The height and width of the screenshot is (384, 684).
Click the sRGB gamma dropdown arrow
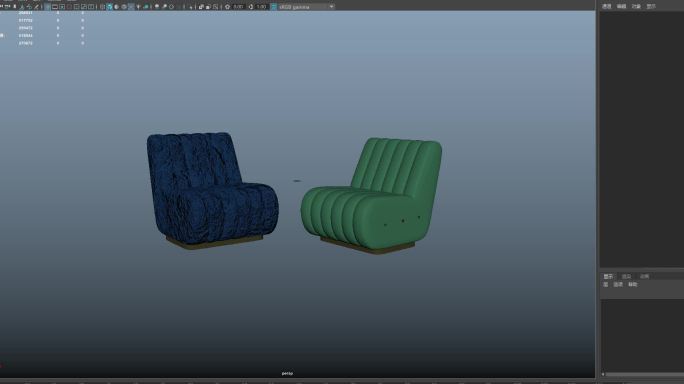pyautogui.click(x=332, y=7)
